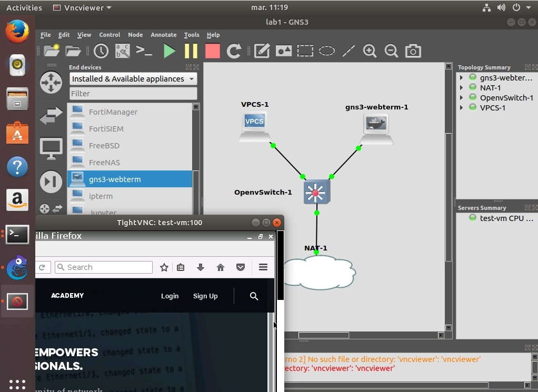Click Login link in VNC Firefox page
This screenshot has height=392, width=538.
(x=170, y=296)
